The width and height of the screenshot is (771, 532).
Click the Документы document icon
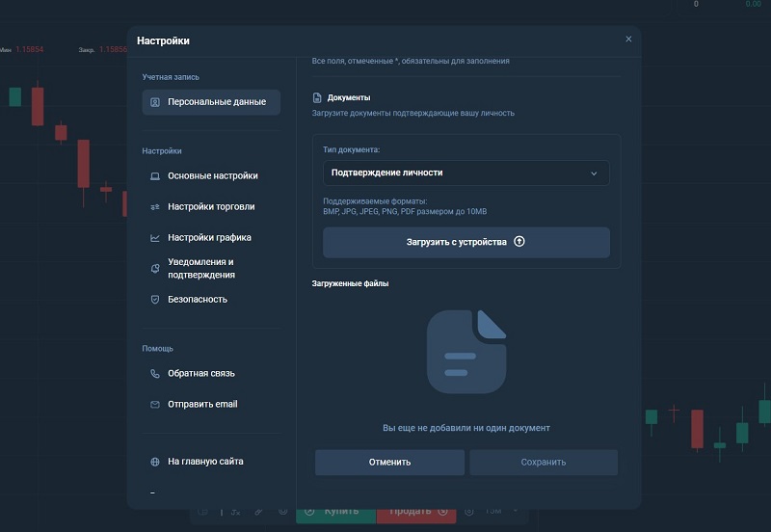tap(317, 98)
